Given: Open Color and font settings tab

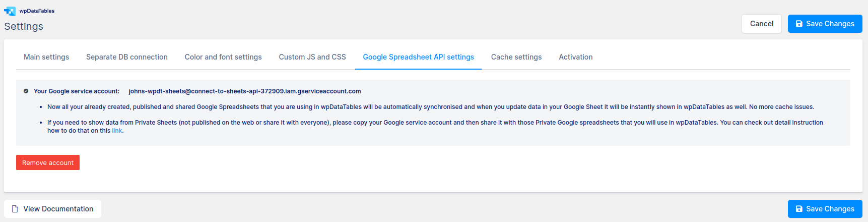Looking at the screenshot, I should [x=223, y=57].
